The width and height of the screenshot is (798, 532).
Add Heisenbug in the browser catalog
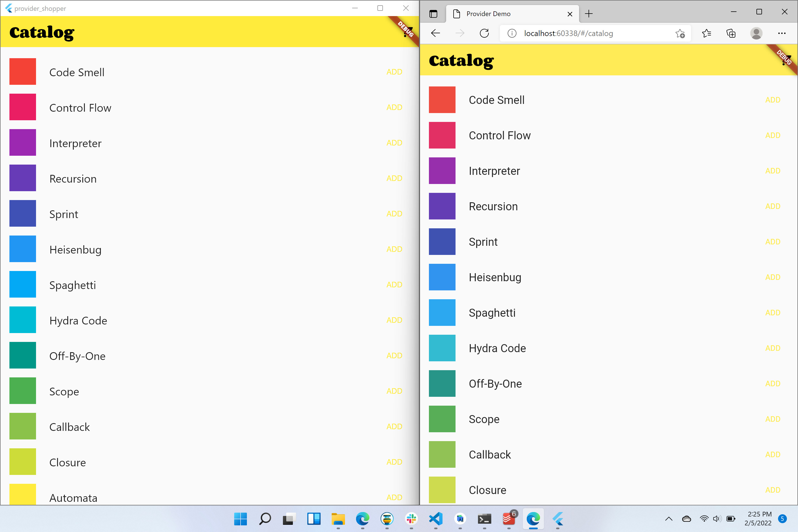point(773,277)
